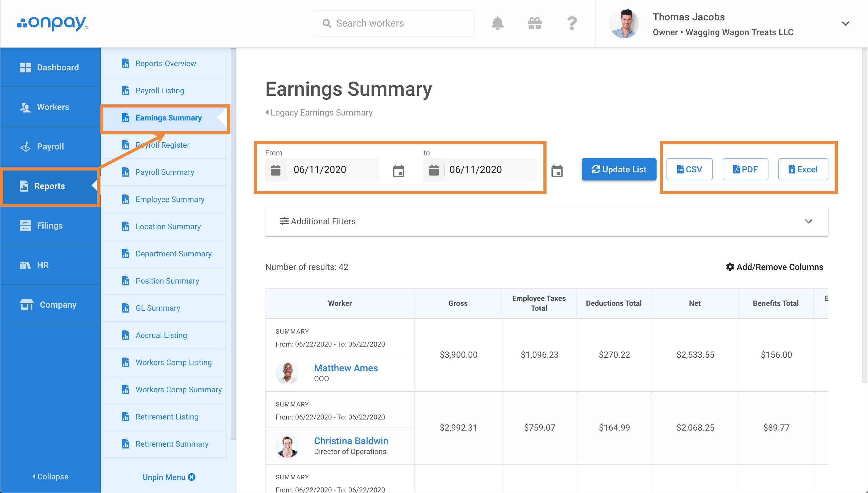Open the to date picker button
Viewport: 868px width, 493px height.
pos(557,171)
